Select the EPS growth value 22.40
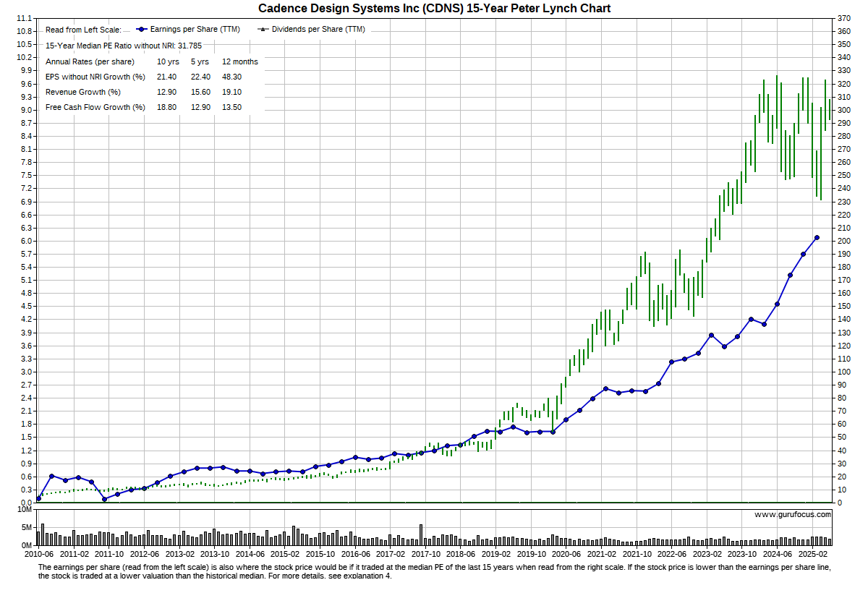This screenshot has width=868, height=593. pyautogui.click(x=200, y=77)
